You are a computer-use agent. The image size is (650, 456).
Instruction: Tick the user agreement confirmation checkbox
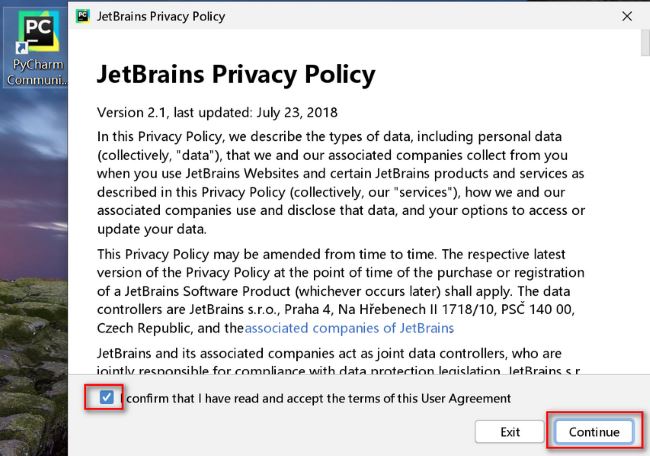[x=107, y=398]
